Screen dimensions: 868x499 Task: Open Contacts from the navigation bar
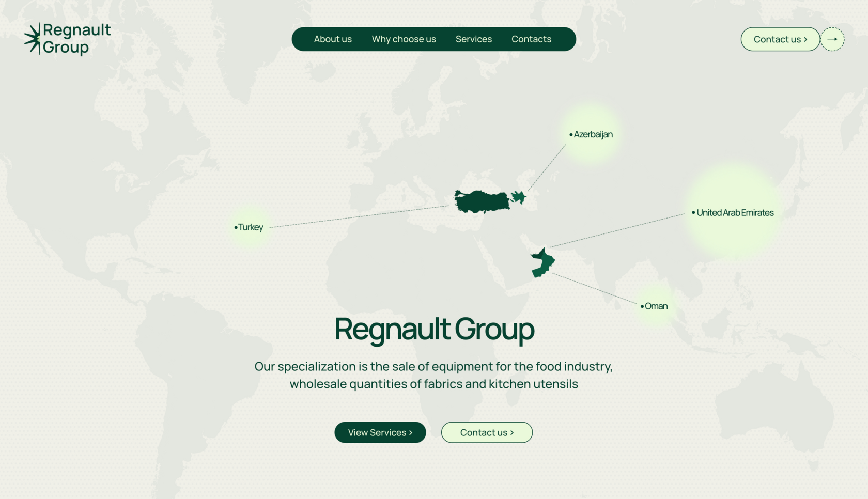531,39
